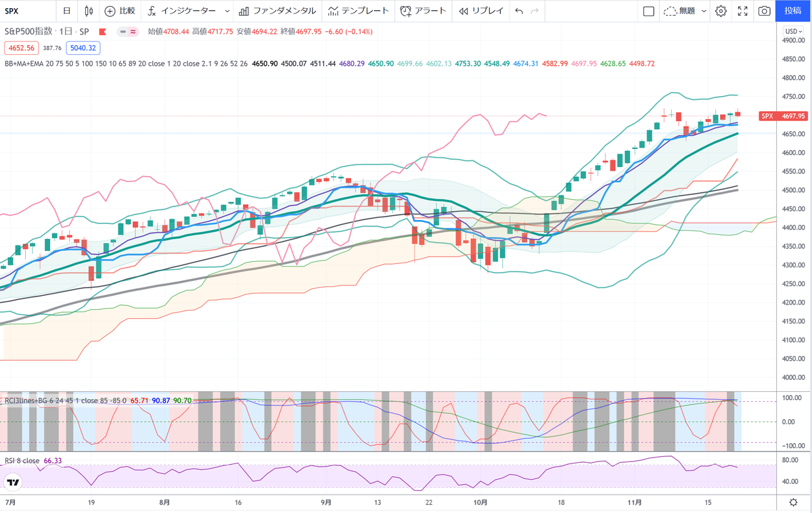Expand the dropdown arrow next to 無題
Viewport: 812px width, 513px height.
coord(704,11)
